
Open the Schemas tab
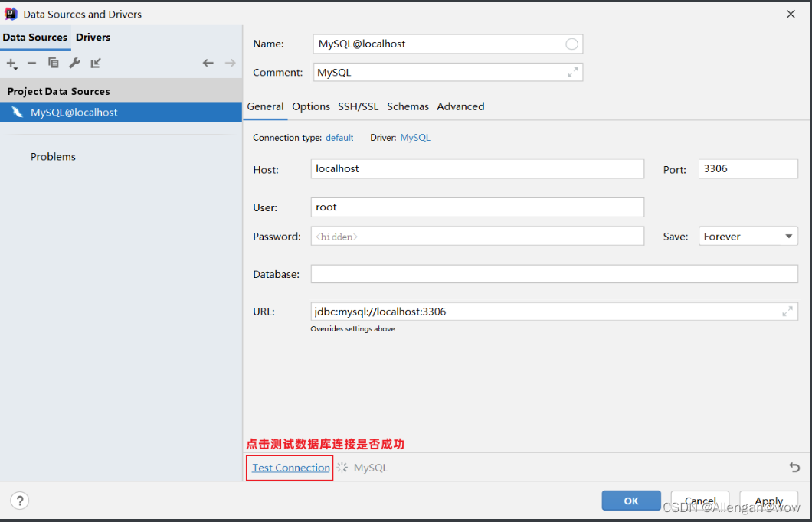coord(408,106)
